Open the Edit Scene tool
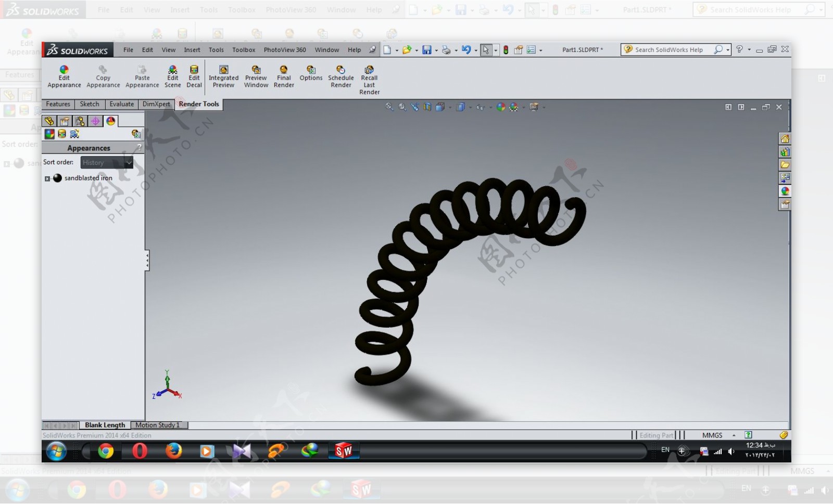This screenshot has height=504, width=833. point(173,76)
